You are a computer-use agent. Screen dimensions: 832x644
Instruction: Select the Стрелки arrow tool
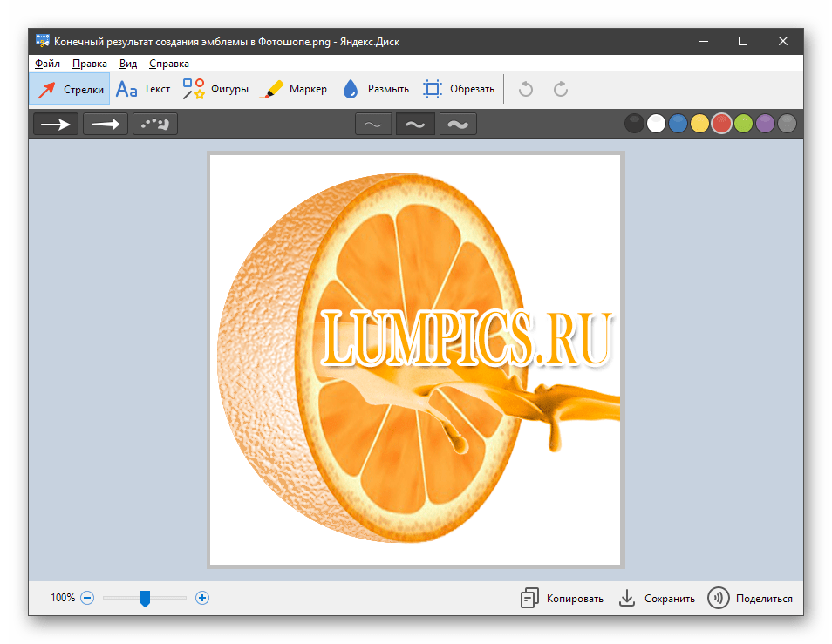pyautogui.click(x=71, y=89)
